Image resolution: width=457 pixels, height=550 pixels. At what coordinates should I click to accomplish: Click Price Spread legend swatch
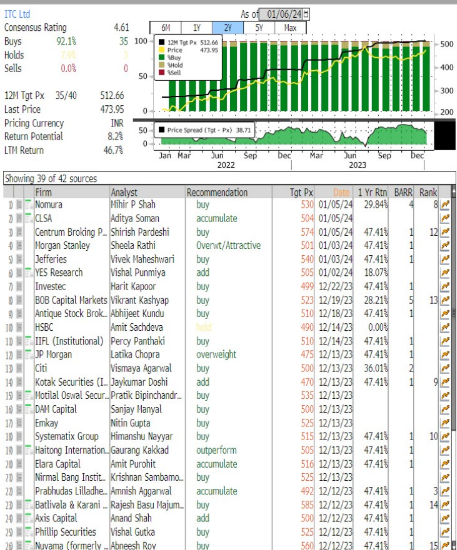(162, 130)
